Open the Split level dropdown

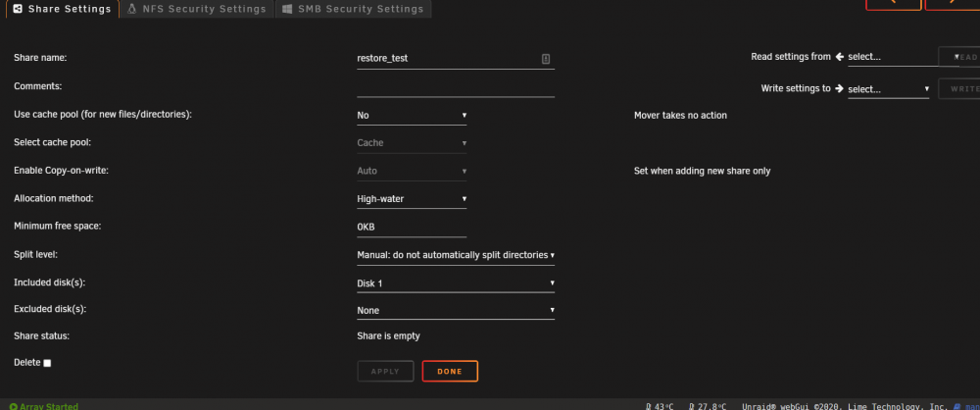pos(456,255)
